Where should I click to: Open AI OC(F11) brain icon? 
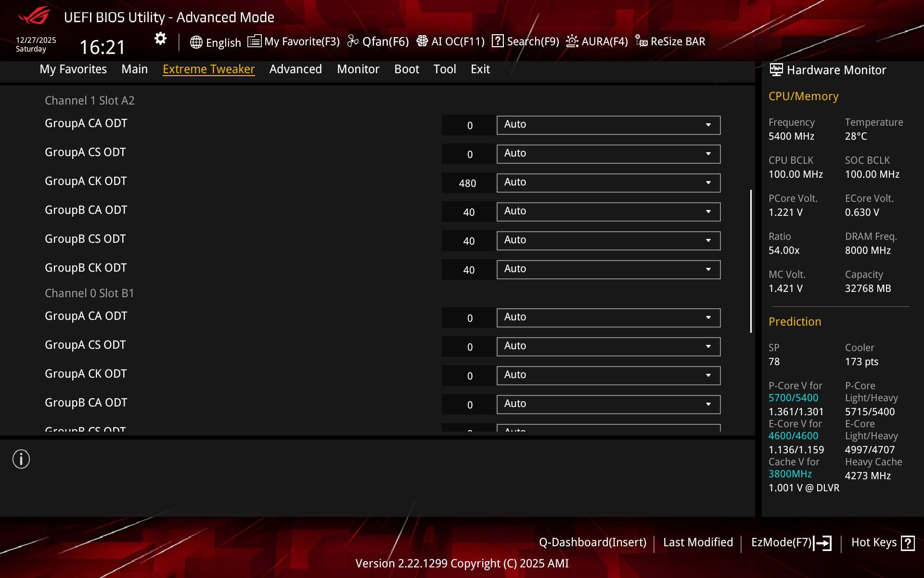click(x=422, y=41)
